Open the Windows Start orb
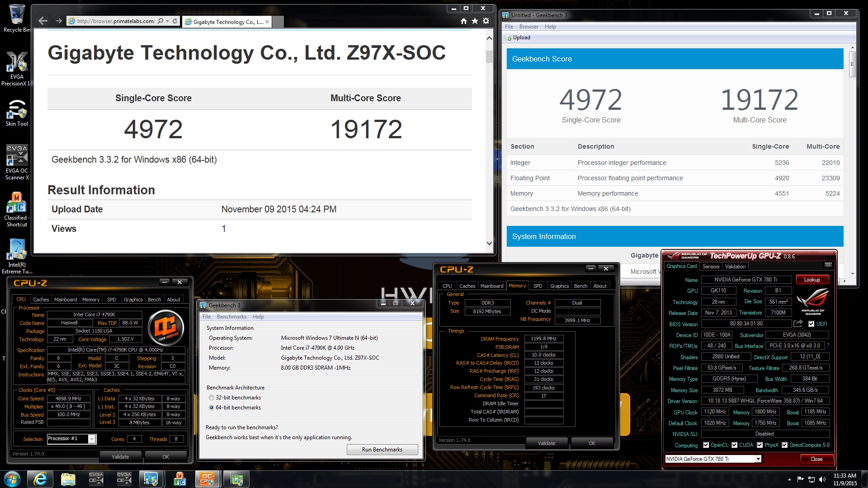Viewport: 868px width, 488px height. pos(12,479)
